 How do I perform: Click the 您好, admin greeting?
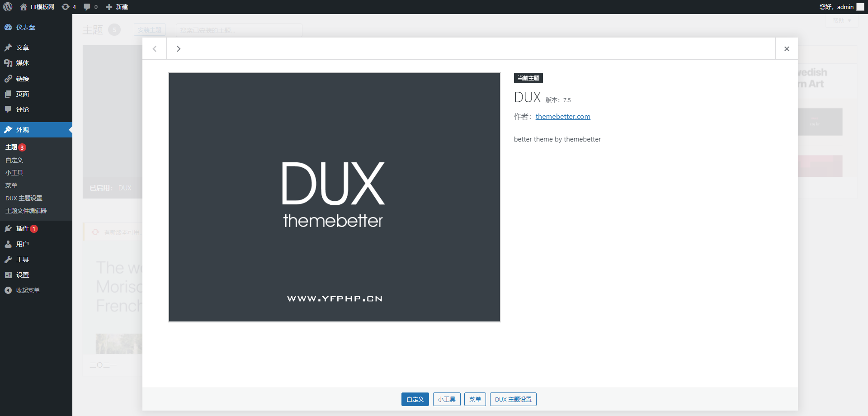(x=836, y=7)
